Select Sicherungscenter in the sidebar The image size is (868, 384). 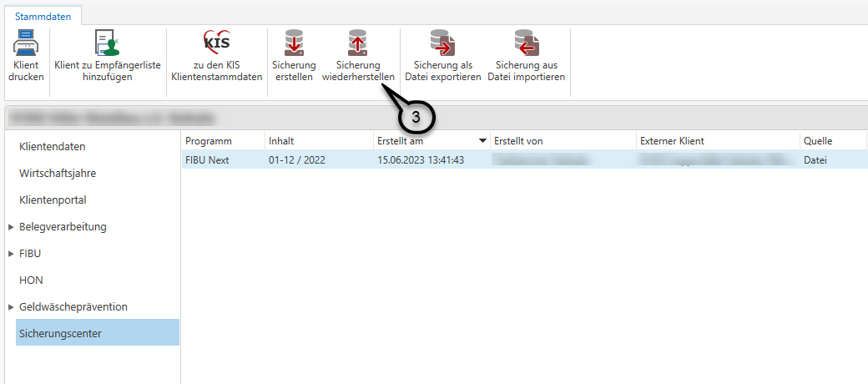[x=60, y=334]
